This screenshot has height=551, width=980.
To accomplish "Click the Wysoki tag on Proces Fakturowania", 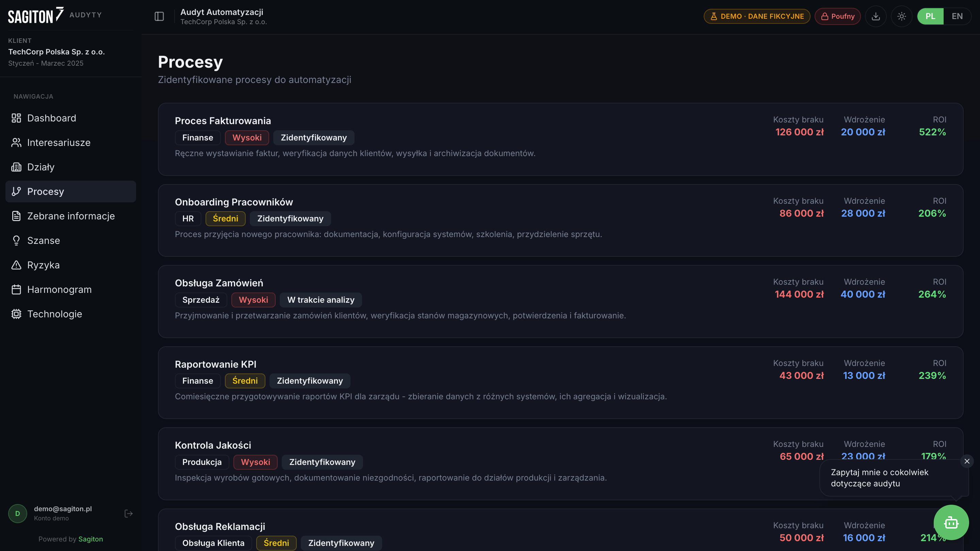I will (x=247, y=138).
